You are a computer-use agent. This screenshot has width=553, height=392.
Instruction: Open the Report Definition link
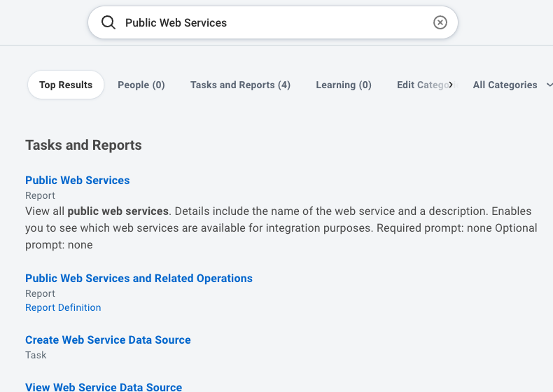pyautogui.click(x=63, y=308)
